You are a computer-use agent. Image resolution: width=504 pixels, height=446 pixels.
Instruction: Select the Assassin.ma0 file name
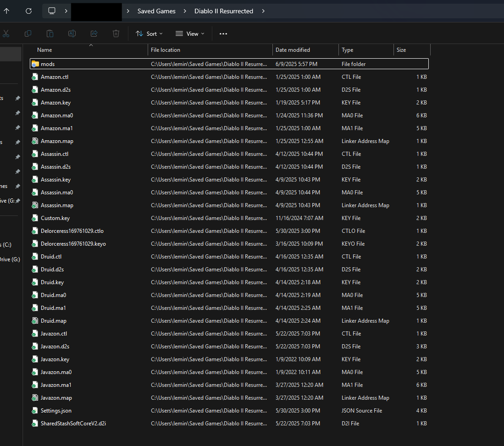pos(57,193)
